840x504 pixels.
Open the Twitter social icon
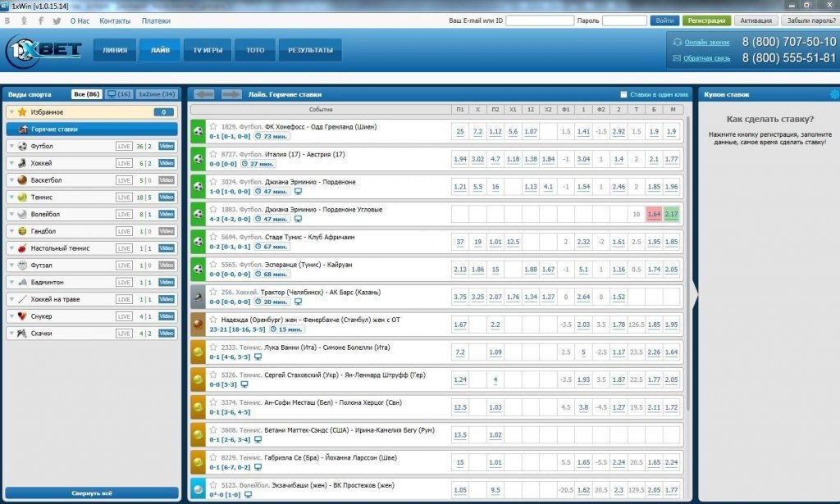click(x=57, y=20)
